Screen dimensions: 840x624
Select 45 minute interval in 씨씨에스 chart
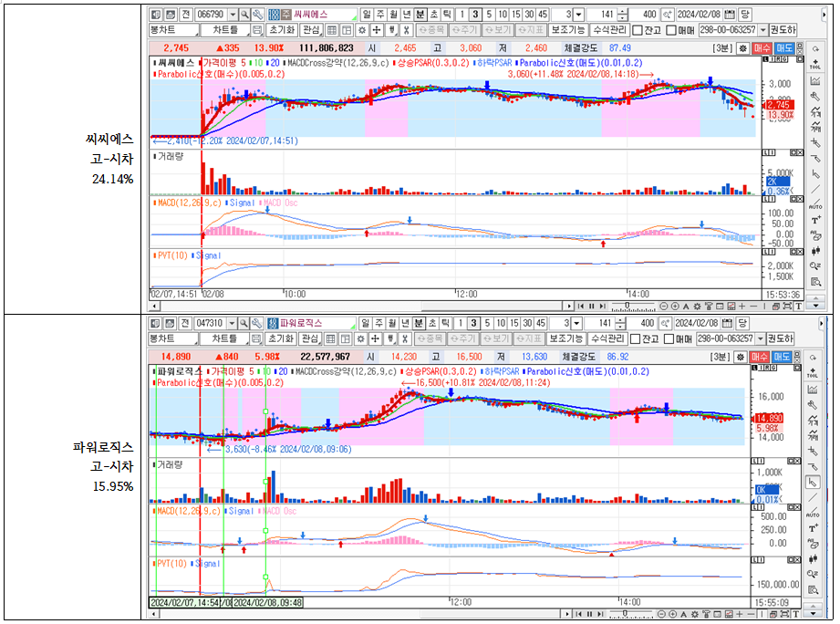click(x=543, y=15)
